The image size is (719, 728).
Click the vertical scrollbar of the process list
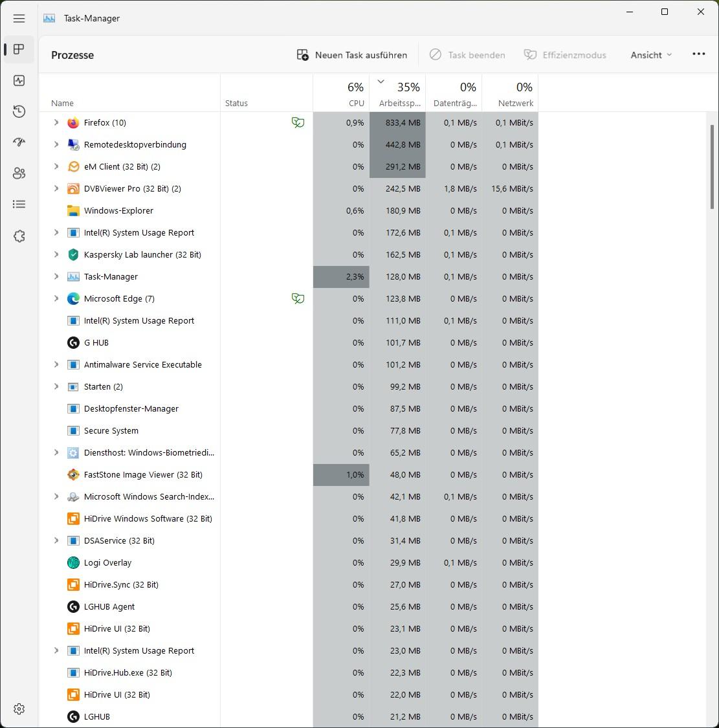pyautogui.click(x=713, y=166)
